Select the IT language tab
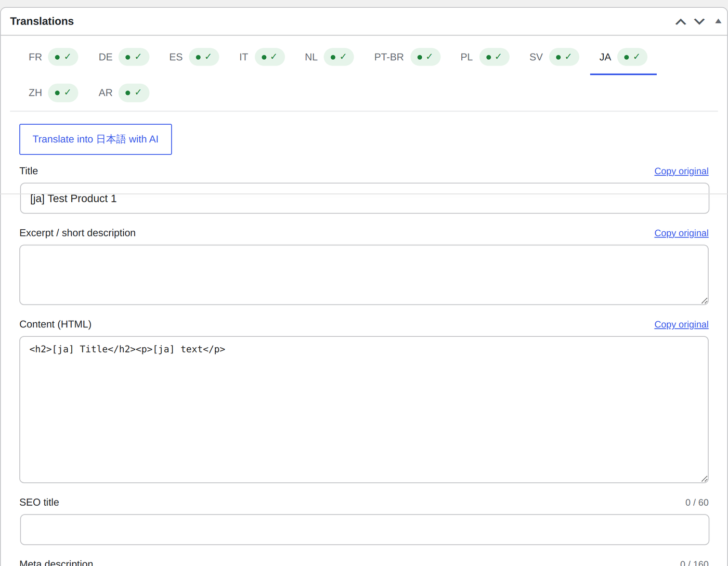The width and height of the screenshot is (728, 566). point(262,57)
